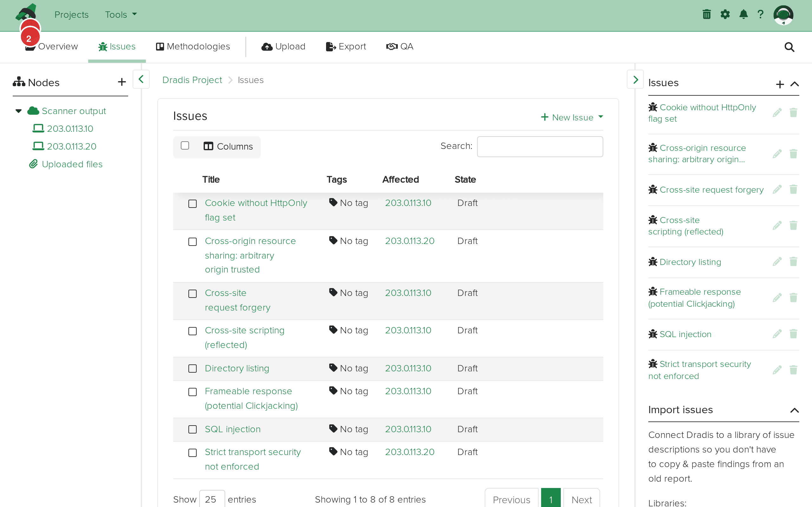The height and width of the screenshot is (507, 812).
Task: Check the checkbox for SQL injection row
Action: pos(193,429)
